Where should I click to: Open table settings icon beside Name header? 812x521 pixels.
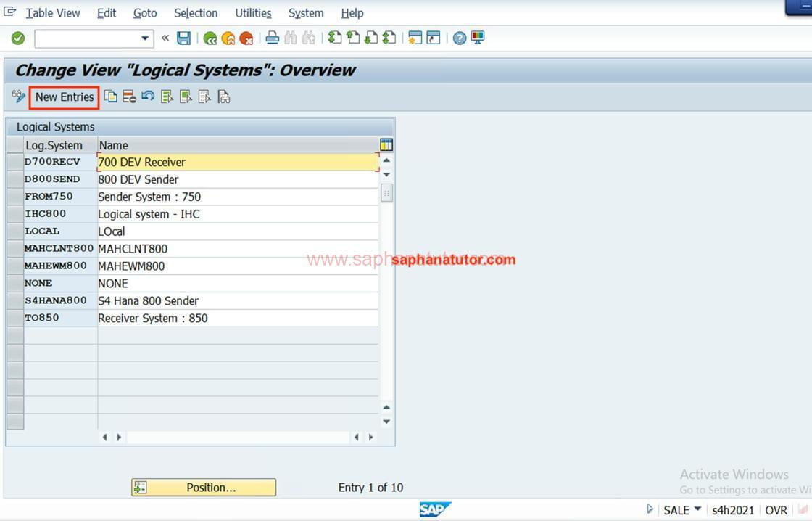tap(386, 144)
